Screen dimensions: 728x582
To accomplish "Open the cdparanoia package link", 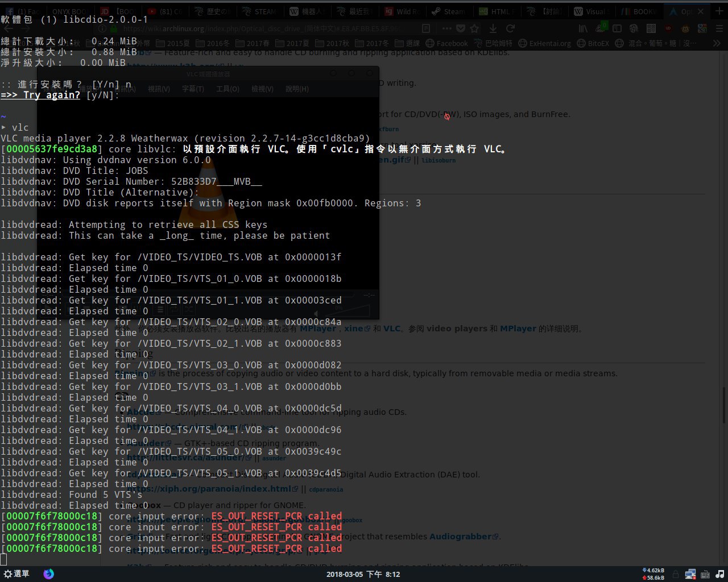I will [x=326, y=489].
